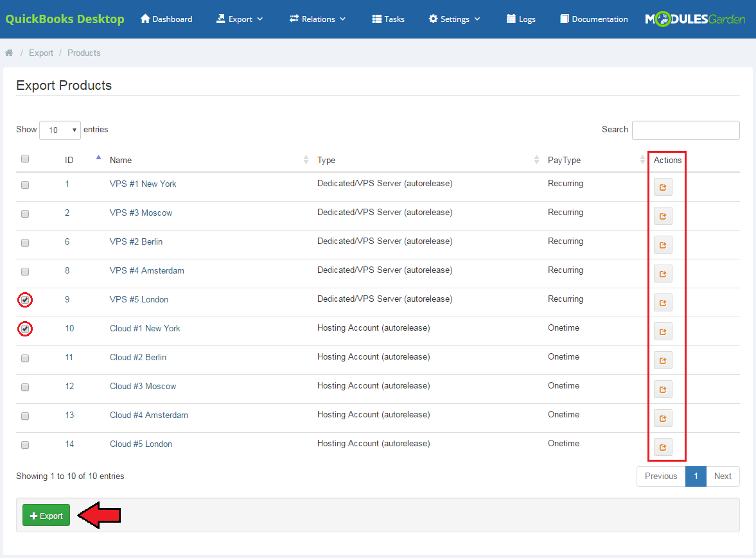Click Export in the breadcrumb
Screen dimensions: 756x558
pos(41,53)
